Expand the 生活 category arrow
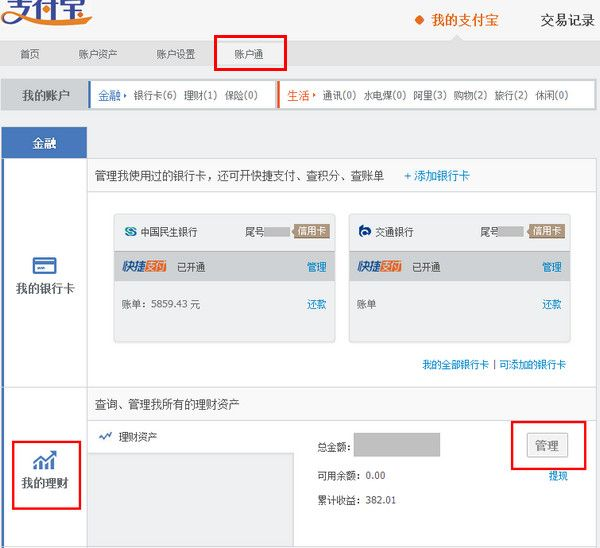The height and width of the screenshot is (548, 600). pos(314,96)
